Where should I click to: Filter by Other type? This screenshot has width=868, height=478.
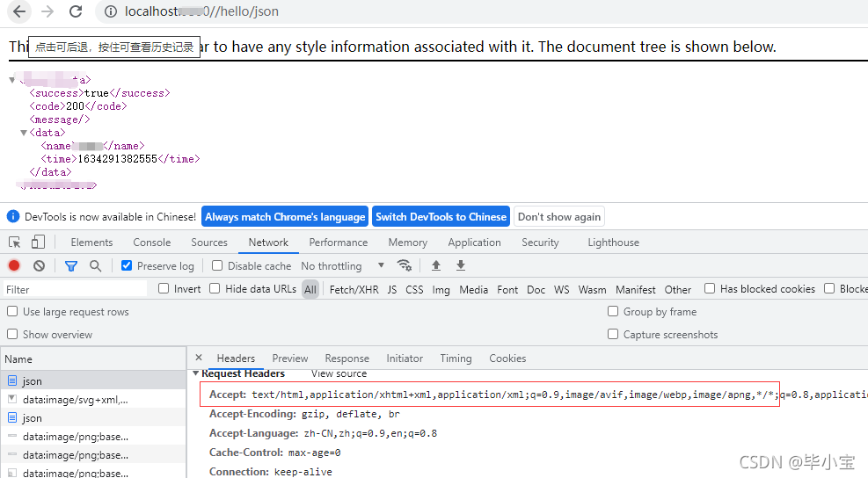point(678,289)
